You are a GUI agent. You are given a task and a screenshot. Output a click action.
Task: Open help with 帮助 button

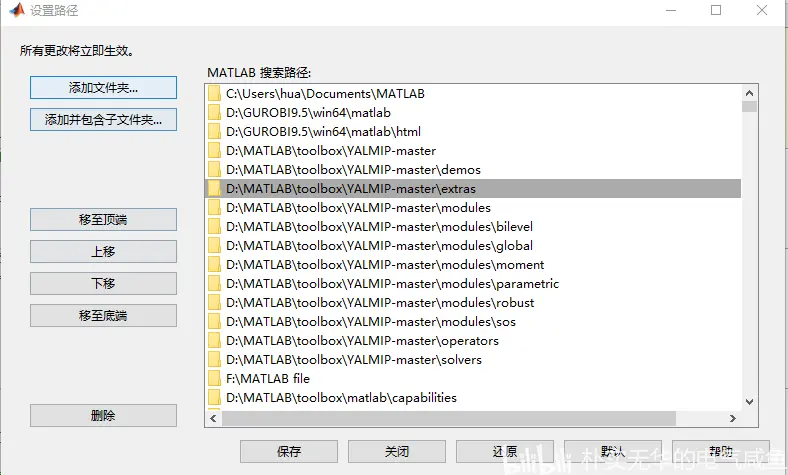tap(721, 451)
